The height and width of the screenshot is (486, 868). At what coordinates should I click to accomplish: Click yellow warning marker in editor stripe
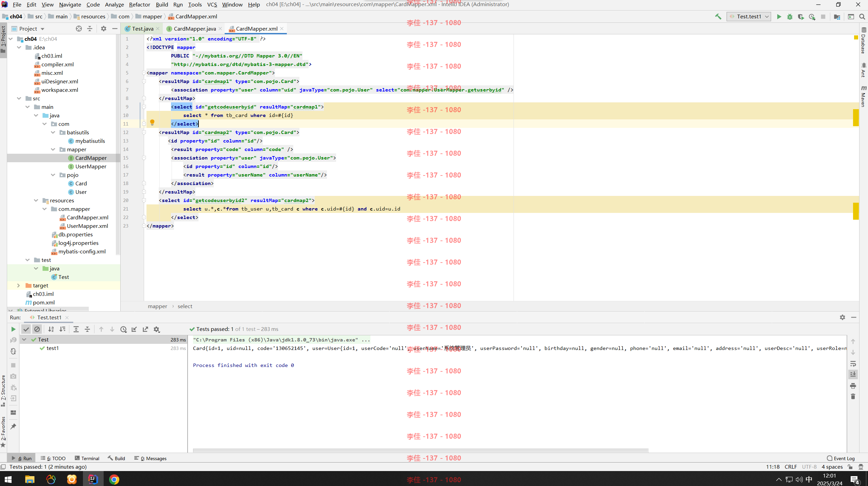click(x=856, y=37)
